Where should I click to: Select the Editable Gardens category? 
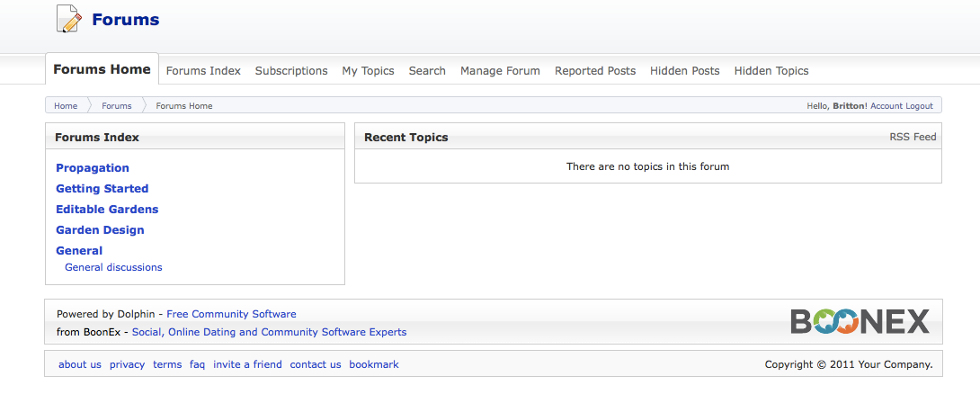(107, 210)
